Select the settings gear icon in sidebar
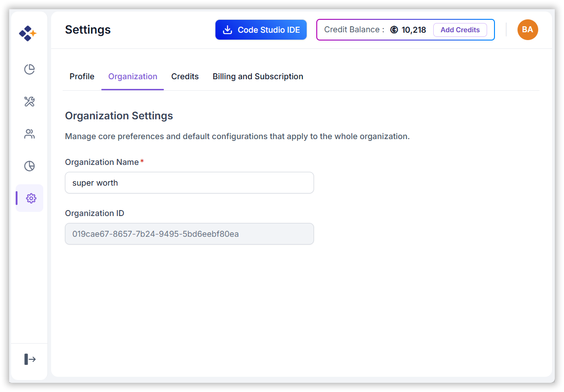The image size is (564, 392). point(31,198)
